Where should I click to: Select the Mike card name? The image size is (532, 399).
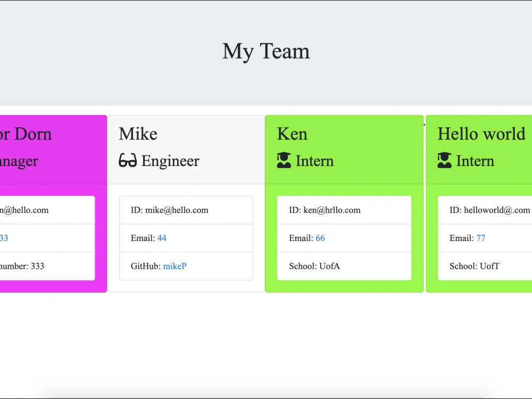click(x=138, y=134)
